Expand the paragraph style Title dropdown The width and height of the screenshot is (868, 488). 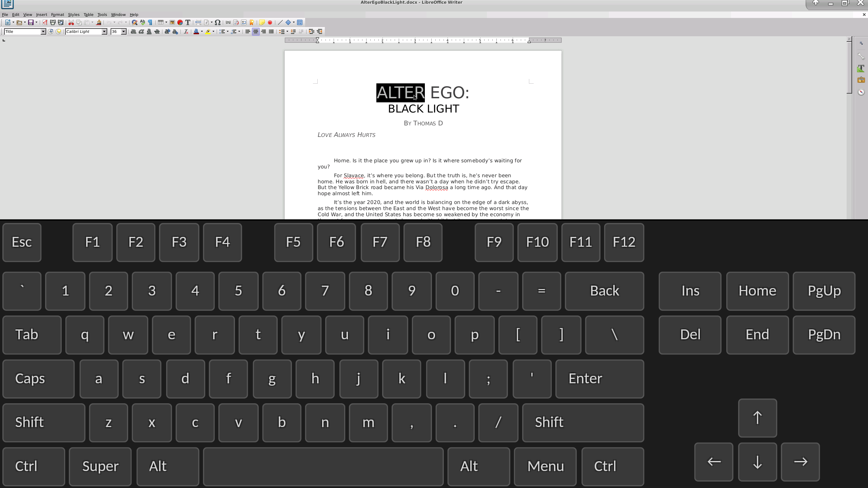pyautogui.click(x=43, y=32)
